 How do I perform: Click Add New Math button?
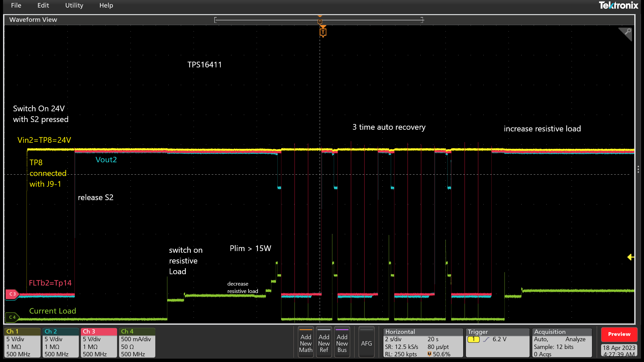(306, 343)
